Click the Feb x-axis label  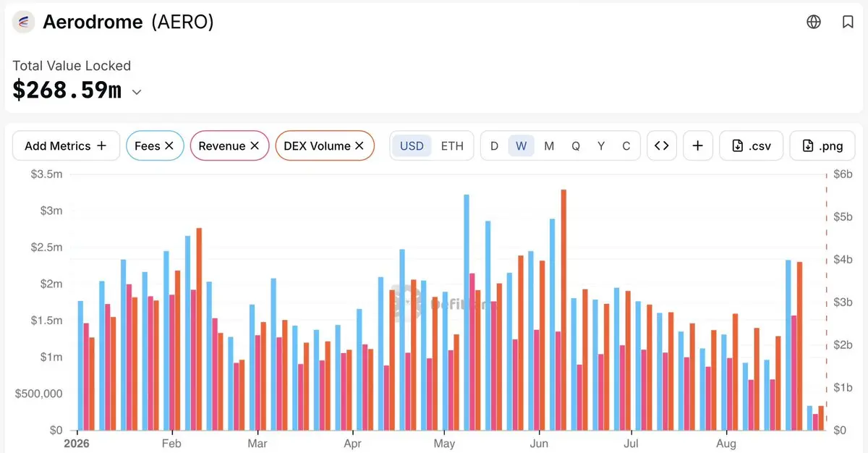tap(171, 443)
